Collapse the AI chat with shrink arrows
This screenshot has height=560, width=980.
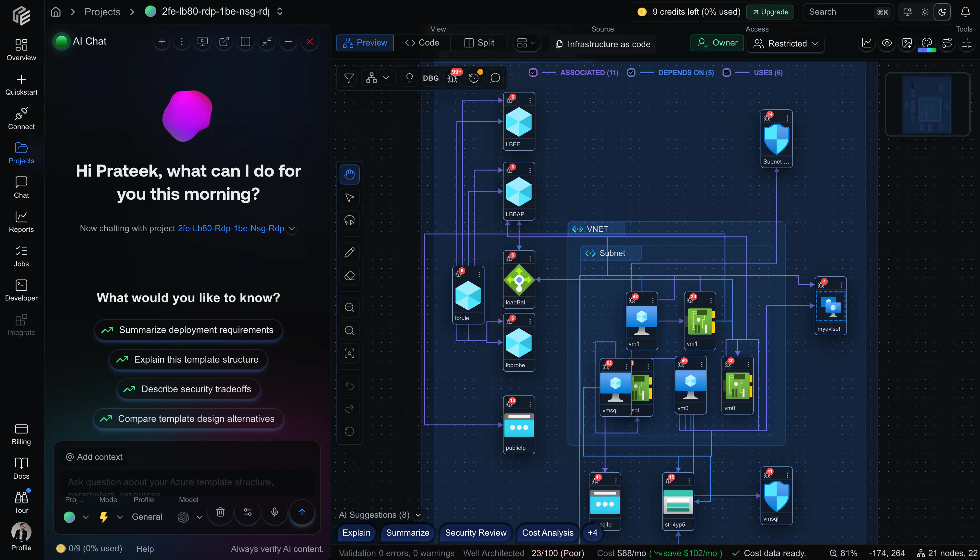click(267, 42)
